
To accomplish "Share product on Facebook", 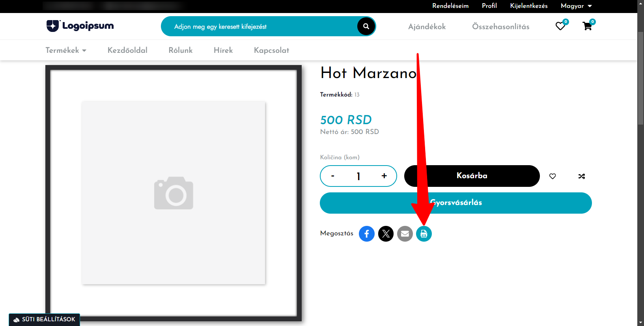I will tap(367, 234).
